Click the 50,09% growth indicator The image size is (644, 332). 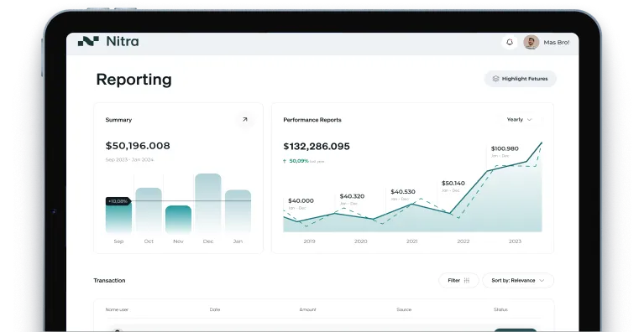coord(299,161)
